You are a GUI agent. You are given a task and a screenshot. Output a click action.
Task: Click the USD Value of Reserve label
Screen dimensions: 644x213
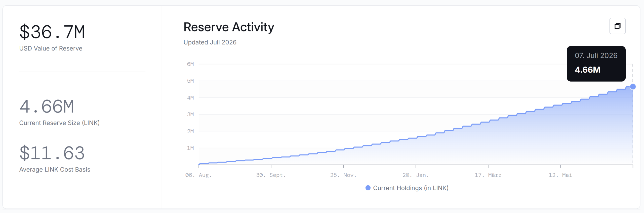[51, 48]
